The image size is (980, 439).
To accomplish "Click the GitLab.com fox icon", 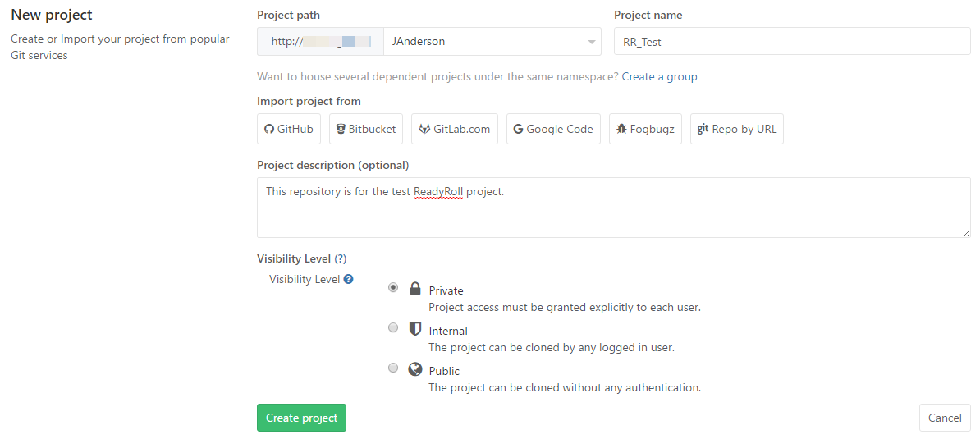I will [x=424, y=129].
